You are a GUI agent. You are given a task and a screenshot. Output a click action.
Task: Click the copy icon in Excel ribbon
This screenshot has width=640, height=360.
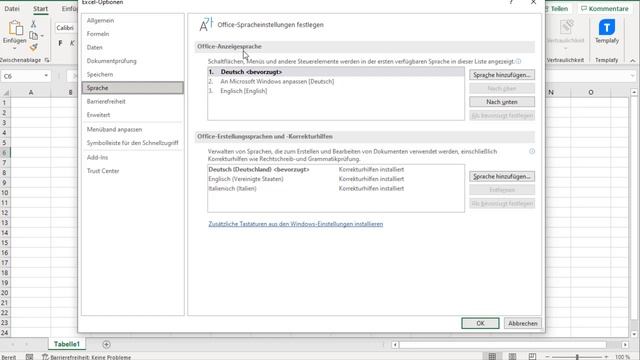pyautogui.click(x=34, y=36)
